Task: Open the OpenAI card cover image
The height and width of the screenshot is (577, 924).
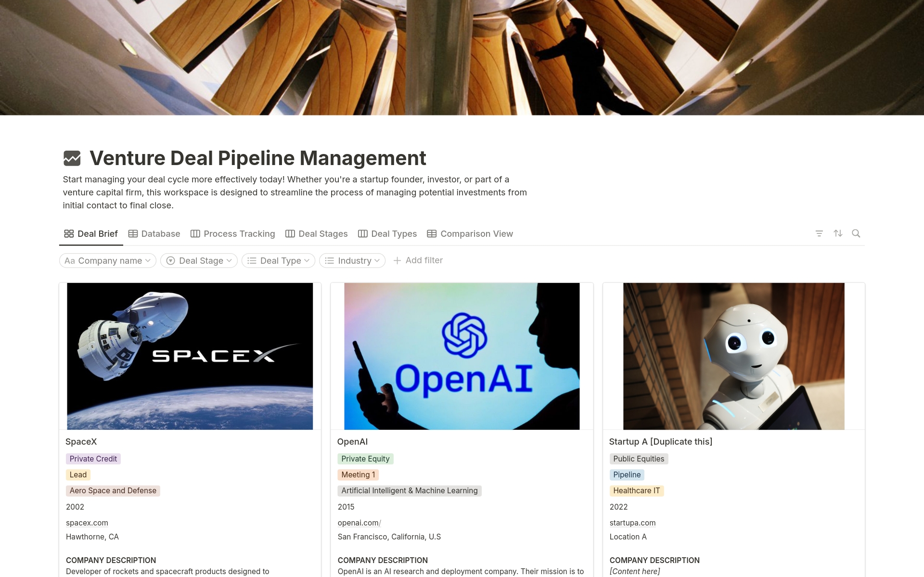Action: (462, 356)
